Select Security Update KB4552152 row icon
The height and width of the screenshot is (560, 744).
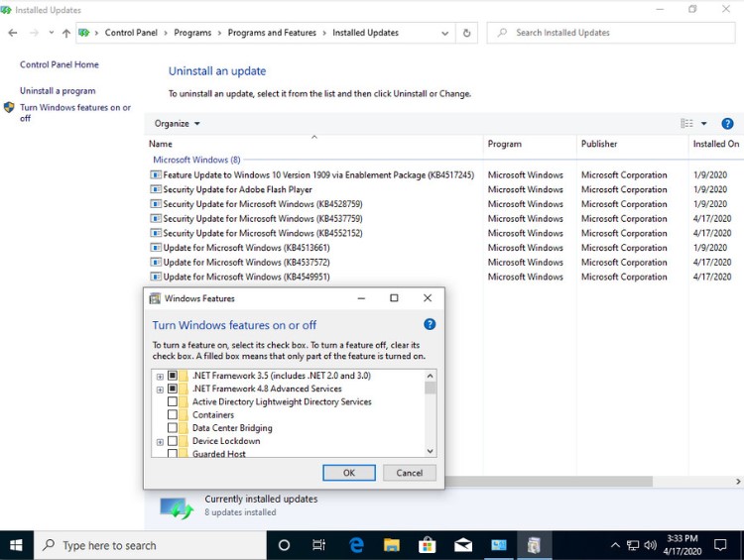tap(155, 233)
